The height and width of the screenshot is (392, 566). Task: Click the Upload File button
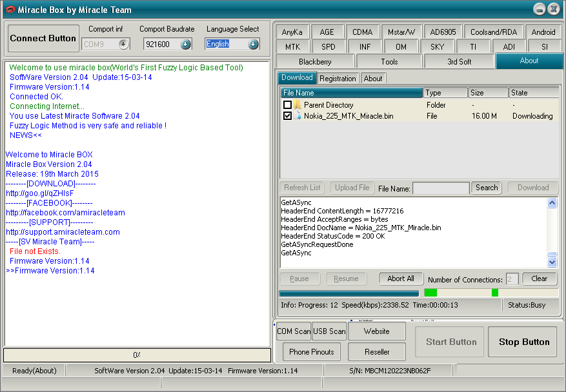(352, 188)
